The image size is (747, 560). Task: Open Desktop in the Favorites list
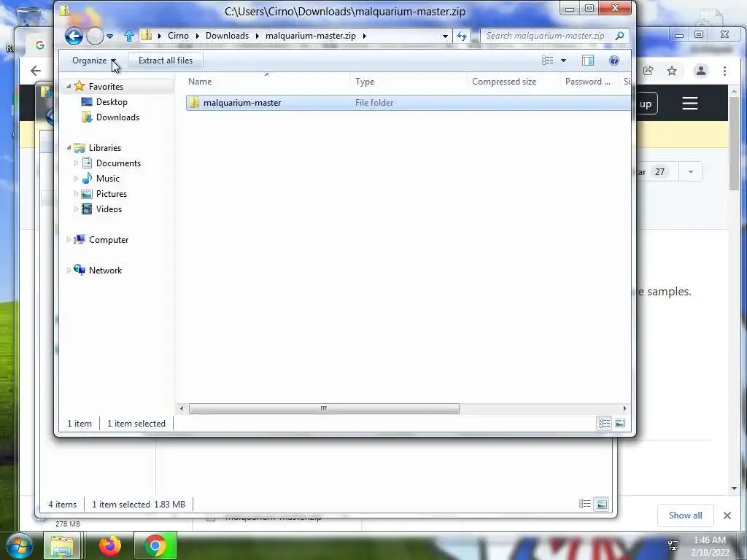coord(112,102)
